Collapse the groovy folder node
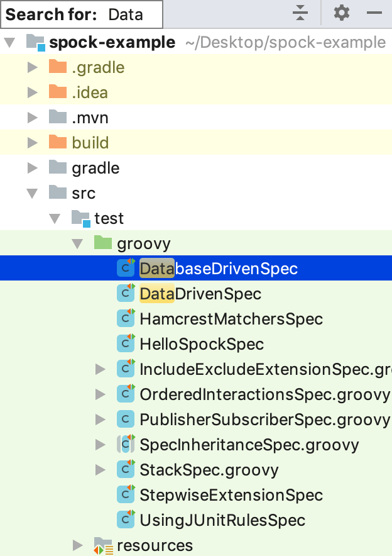Image resolution: width=392 pixels, height=556 pixels. (77, 243)
